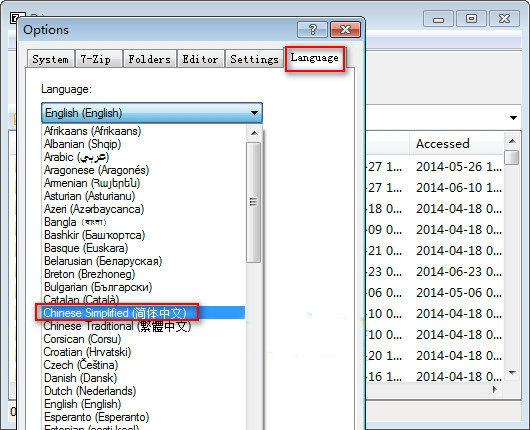
Task: Choose Albanian (Shqip) from the list
Action: click(144, 144)
